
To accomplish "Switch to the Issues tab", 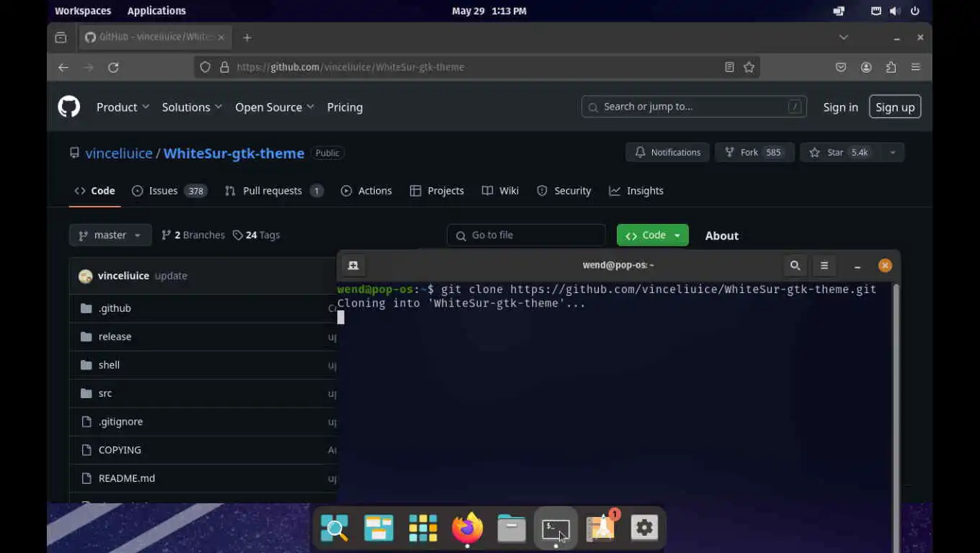I will [x=170, y=191].
